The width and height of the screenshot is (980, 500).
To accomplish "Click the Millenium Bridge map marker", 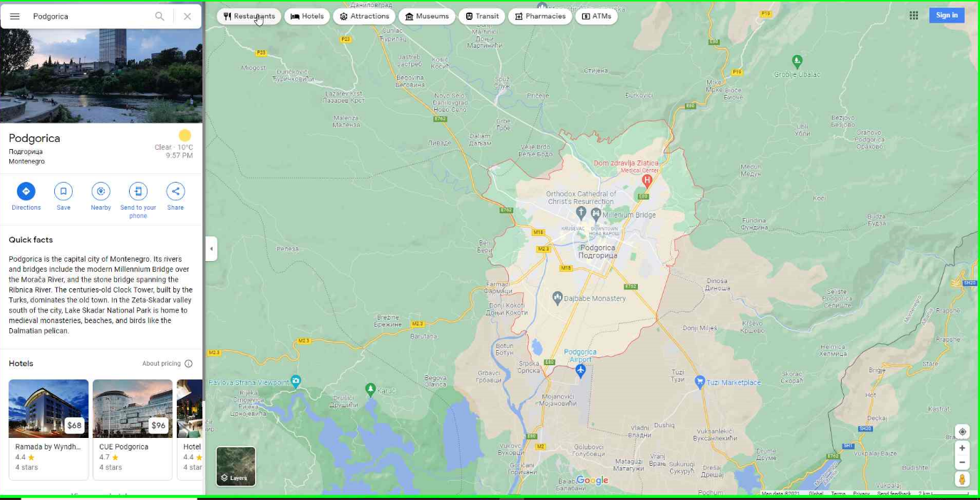I will (x=597, y=214).
